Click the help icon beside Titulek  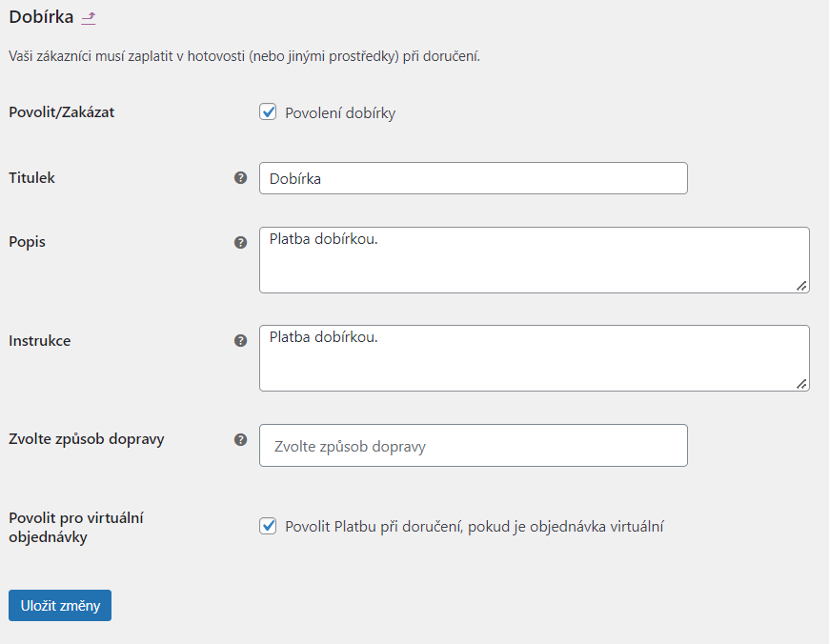tap(240, 178)
